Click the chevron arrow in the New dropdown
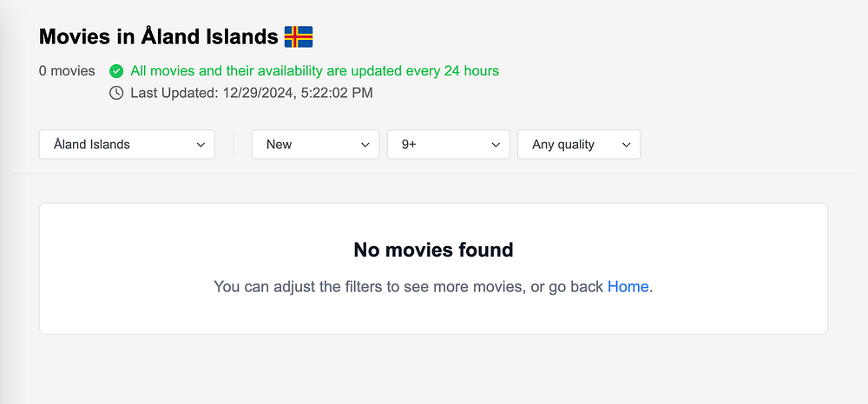The height and width of the screenshot is (404, 868). coord(365,145)
